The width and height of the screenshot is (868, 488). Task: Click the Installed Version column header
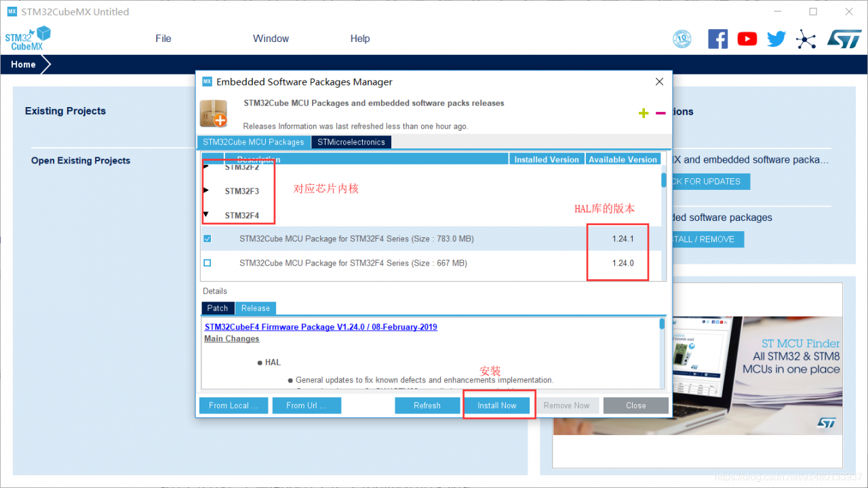[x=547, y=159]
